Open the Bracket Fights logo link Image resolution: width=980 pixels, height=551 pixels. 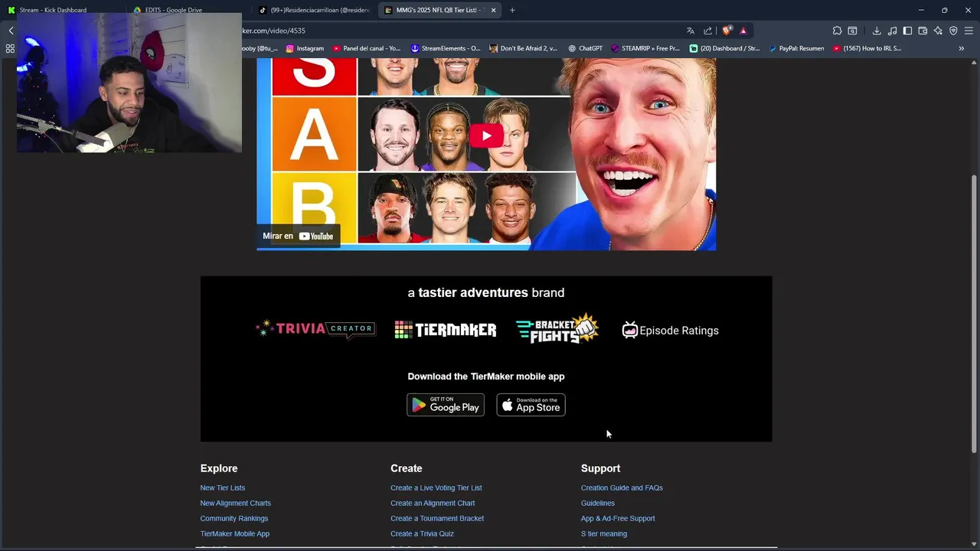point(557,329)
